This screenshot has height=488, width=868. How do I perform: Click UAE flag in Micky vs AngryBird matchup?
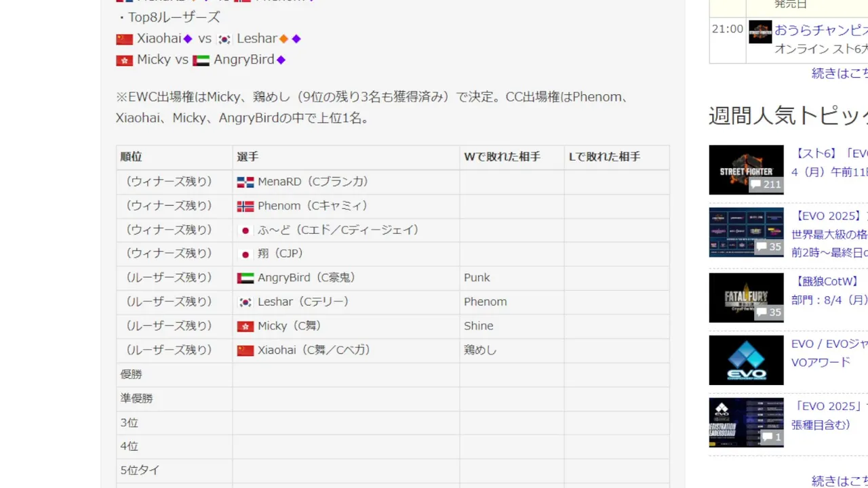201,60
